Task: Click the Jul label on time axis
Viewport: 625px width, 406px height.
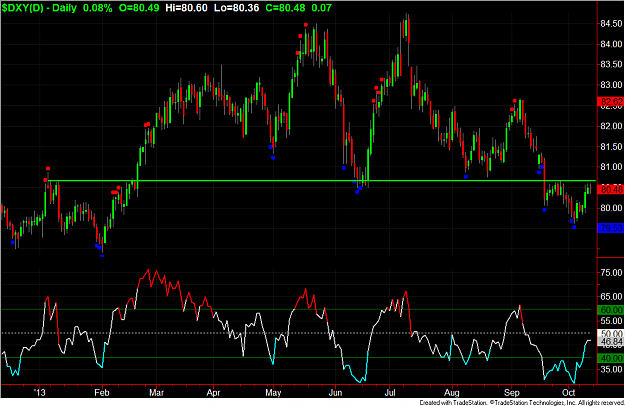Action: [389, 392]
